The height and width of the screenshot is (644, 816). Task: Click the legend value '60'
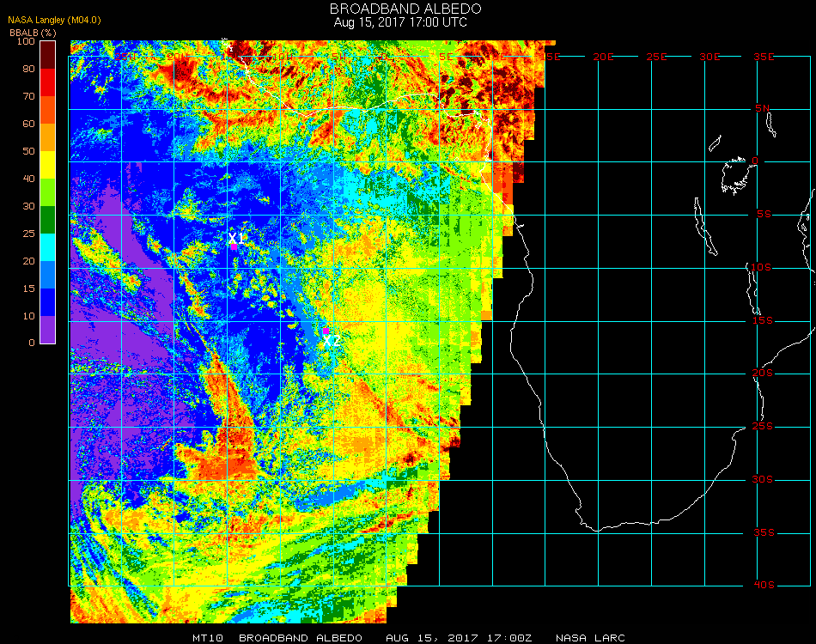tap(28, 124)
